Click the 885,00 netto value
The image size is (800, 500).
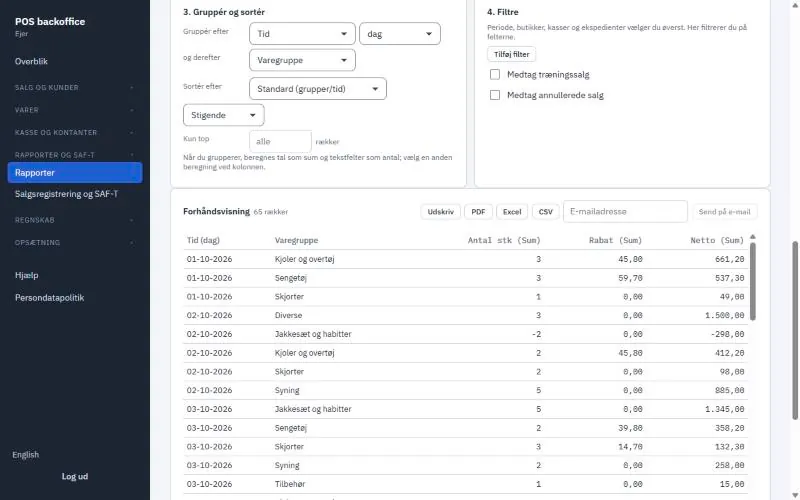pyautogui.click(x=730, y=390)
